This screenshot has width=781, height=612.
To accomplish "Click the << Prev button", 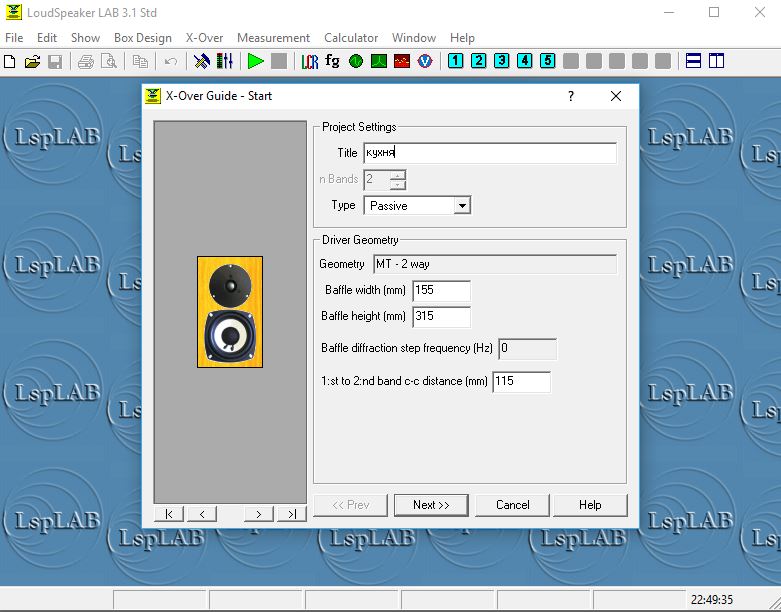I will click(x=351, y=505).
